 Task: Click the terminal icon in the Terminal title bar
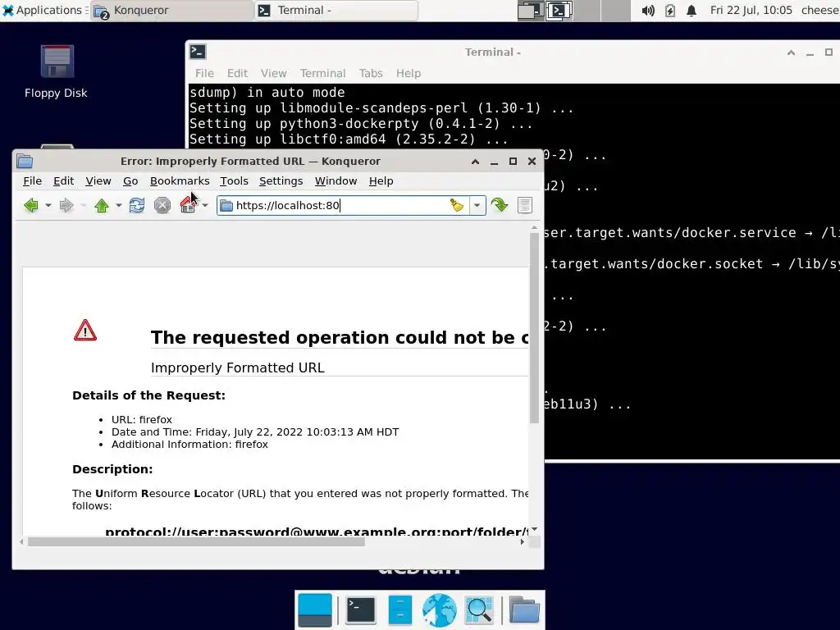point(198,52)
